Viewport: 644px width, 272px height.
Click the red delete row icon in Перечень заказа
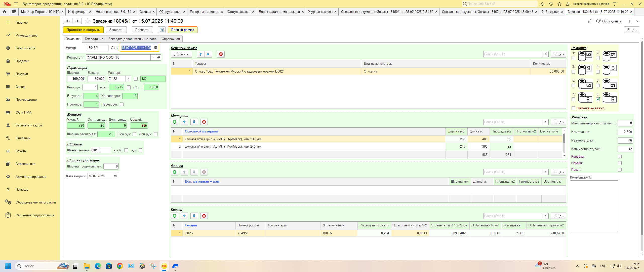click(x=221, y=54)
